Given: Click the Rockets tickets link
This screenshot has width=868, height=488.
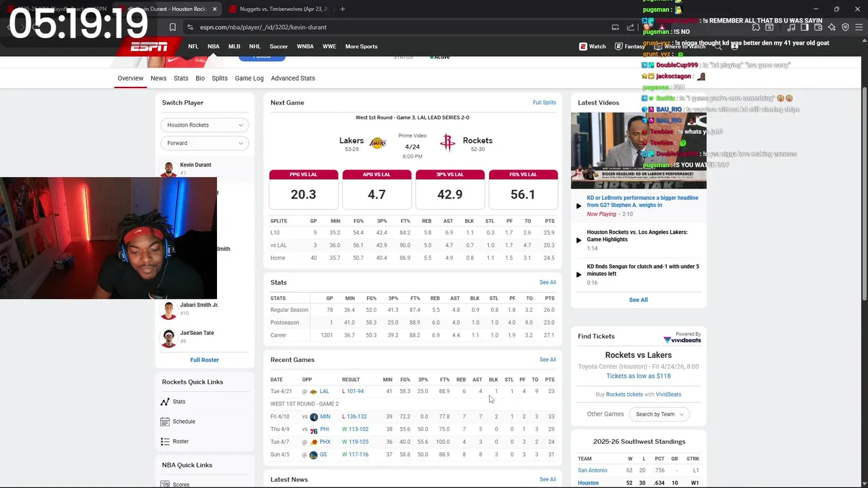Looking at the screenshot, I should (x=624, y=394).
